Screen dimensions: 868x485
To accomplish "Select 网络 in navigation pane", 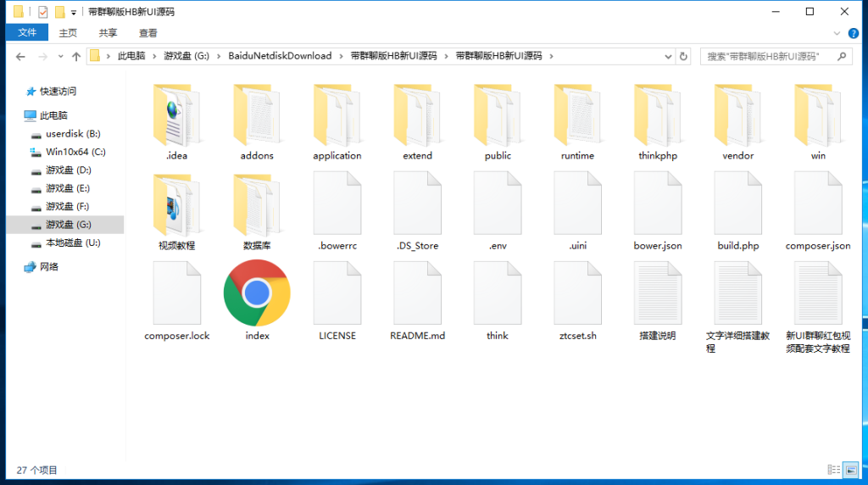I will click(x=48, y=267).
